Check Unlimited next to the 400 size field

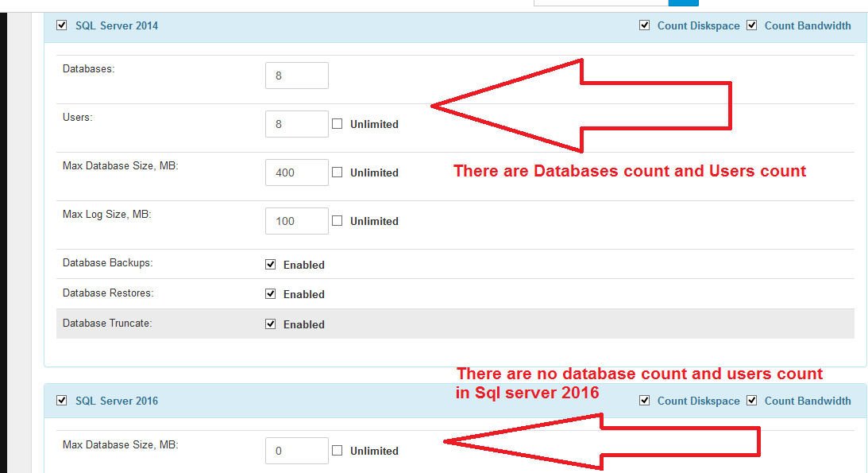[338, 173]
